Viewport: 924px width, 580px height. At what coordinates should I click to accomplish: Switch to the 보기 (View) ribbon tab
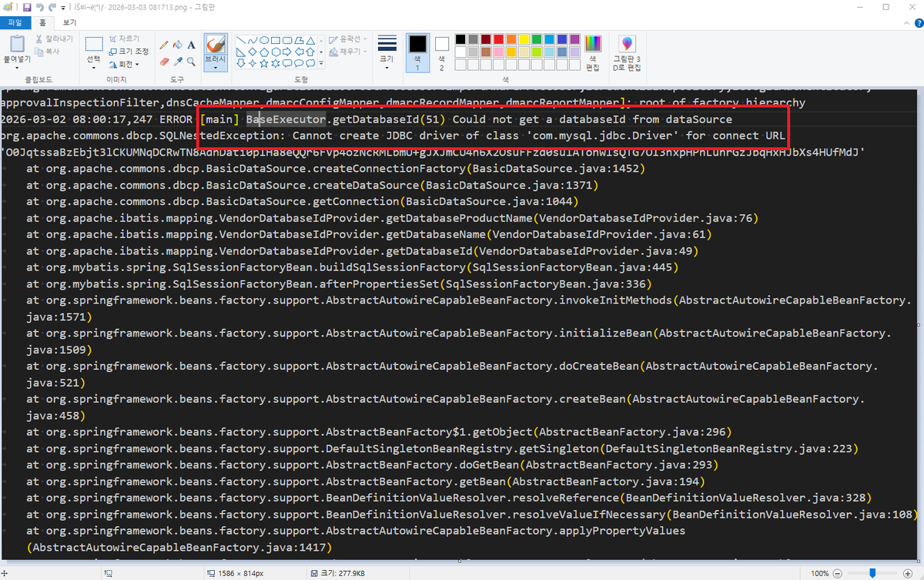(x=70, y=22)
